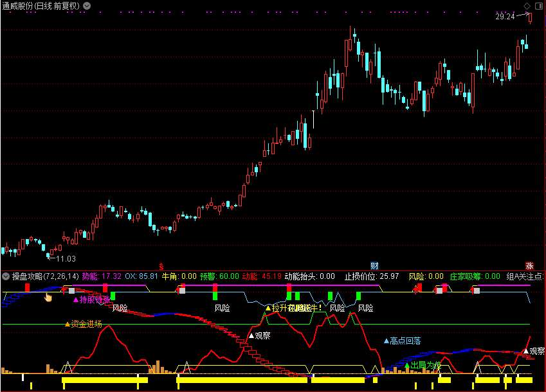Expand the 操盘攻略 indicator options arrow
The height and width of the screenshot is (392, 546).
coord(6,276)
